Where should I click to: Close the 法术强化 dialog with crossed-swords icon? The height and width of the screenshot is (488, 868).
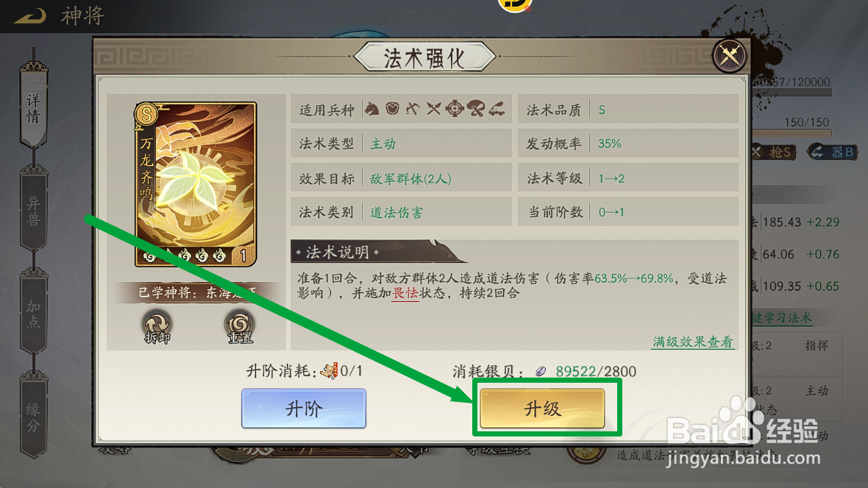tap(729, 55)
